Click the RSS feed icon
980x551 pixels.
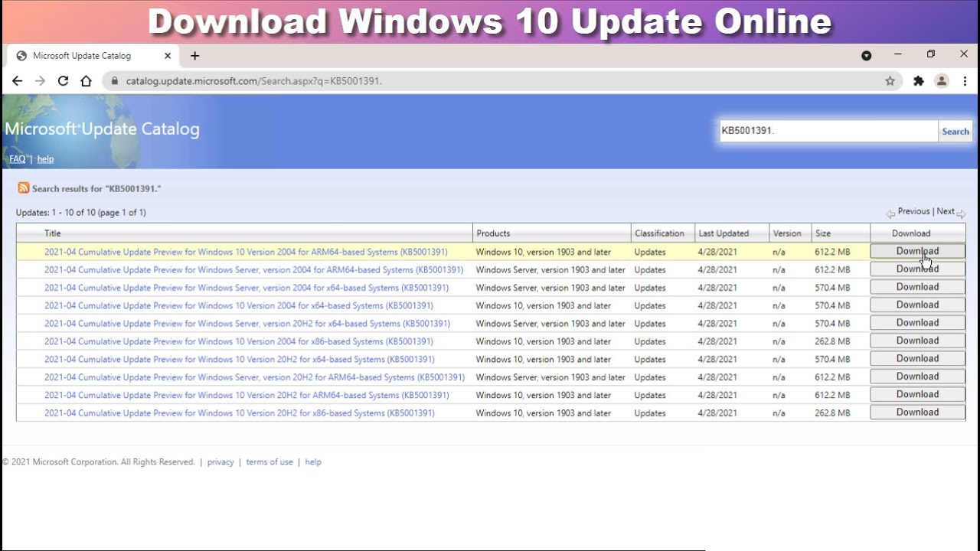click(24, 188)
